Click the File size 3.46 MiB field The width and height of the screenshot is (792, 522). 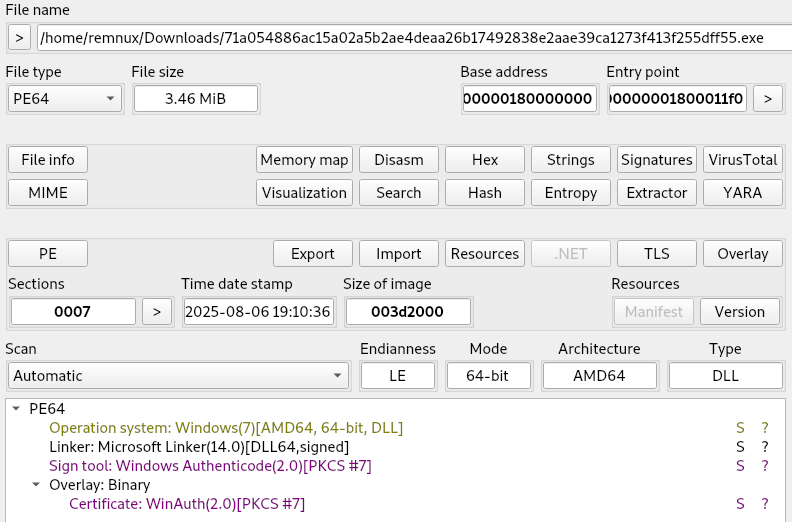point(195,99)
